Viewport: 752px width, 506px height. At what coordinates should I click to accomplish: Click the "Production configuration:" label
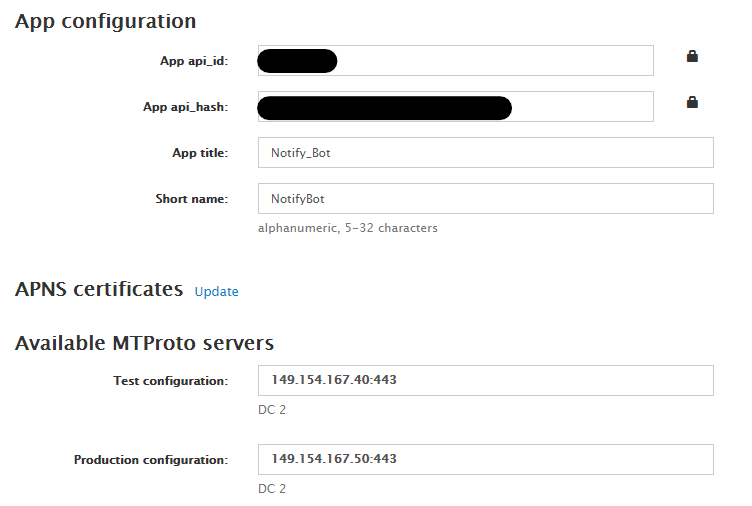151,460
